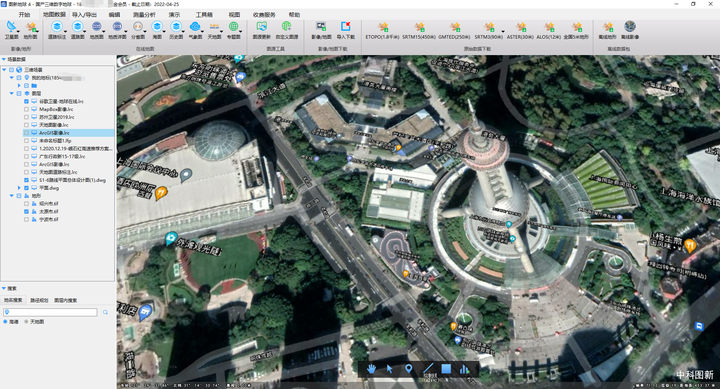The width and height of the screenshot is (720, 389).
Task: Click the 地质图 map icon
Action: click(96, 27)
